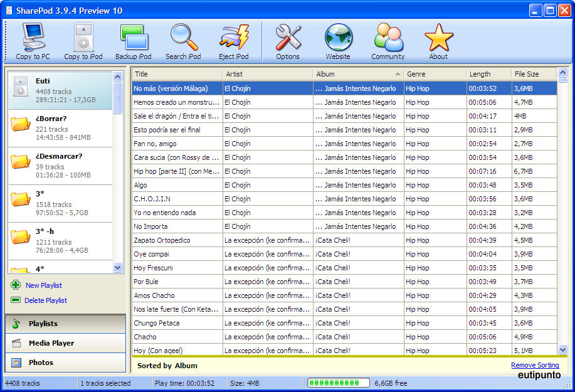The height and width of the screenshot is (392, 575).
Task: Select track "Por Bule"
Action: [x=177, y=282]
